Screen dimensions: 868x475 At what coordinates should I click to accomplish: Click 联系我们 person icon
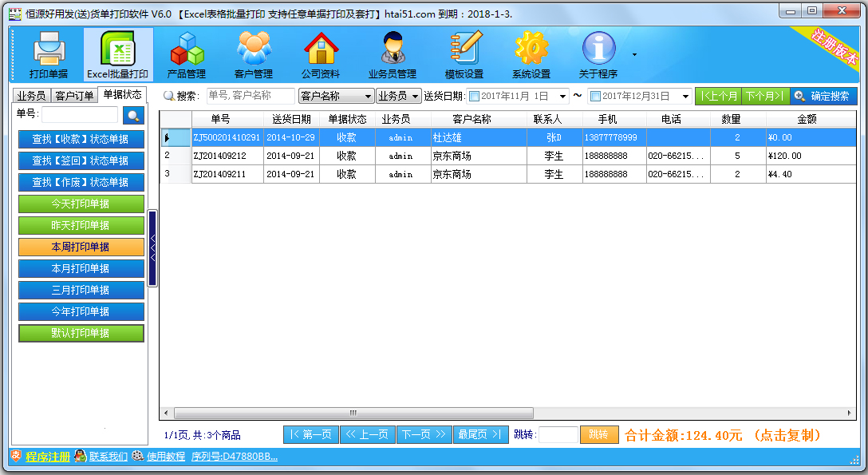click(81, 456)
